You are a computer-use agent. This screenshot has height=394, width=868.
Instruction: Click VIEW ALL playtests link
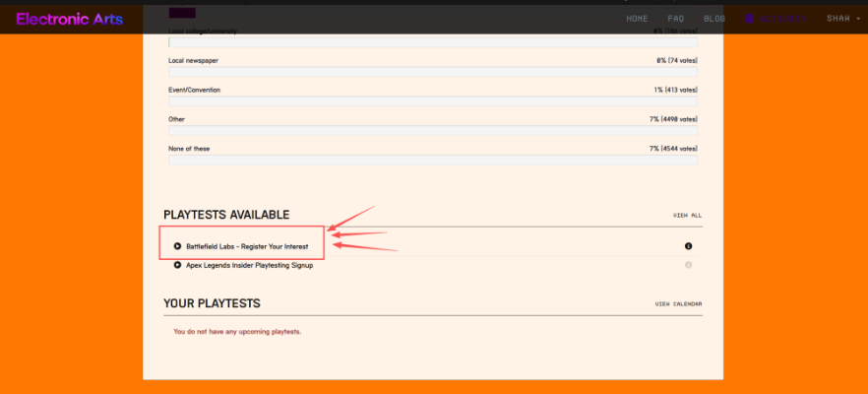click(688, 215)
